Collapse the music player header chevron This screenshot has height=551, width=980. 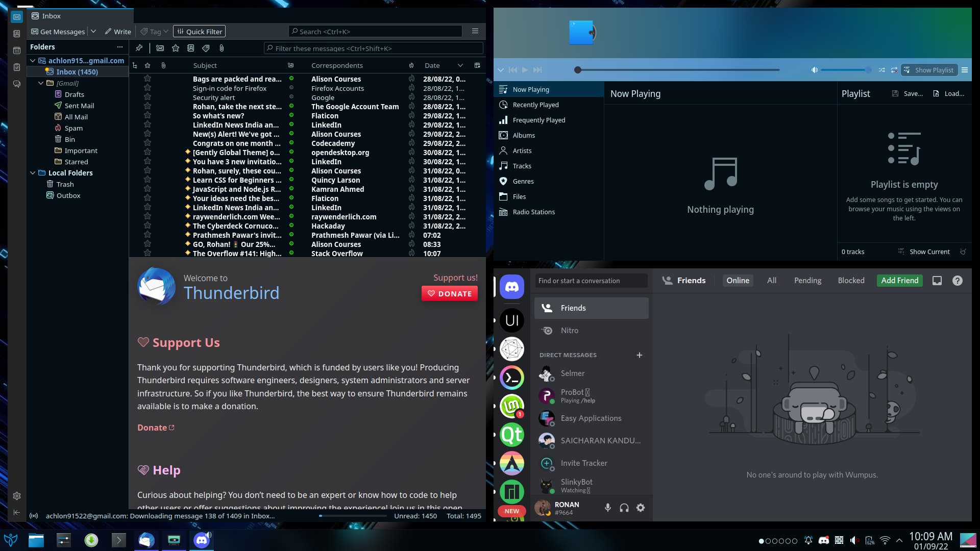[501, 70]
